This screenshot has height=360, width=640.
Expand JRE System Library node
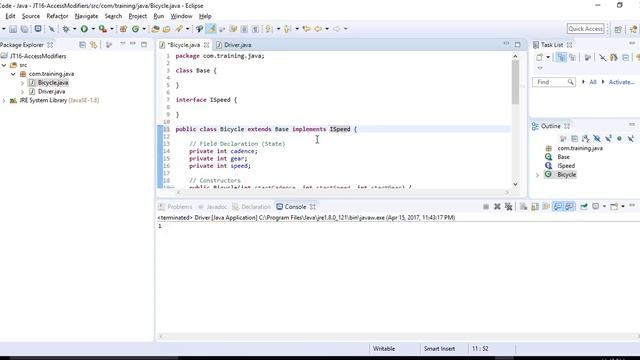[x=4, y=100]
